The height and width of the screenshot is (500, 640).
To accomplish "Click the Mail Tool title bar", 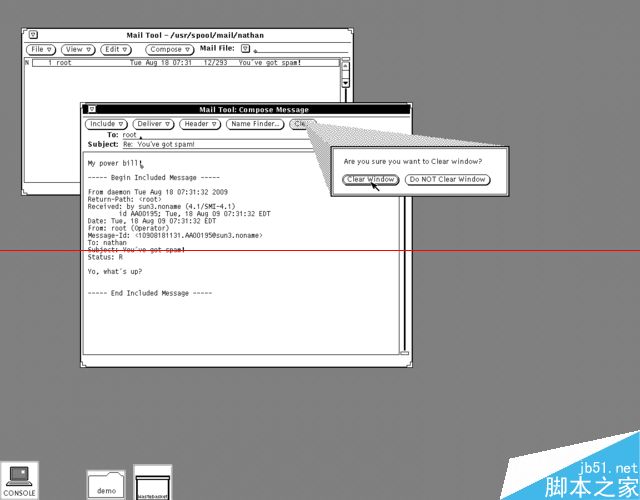I will (x=195, y=35).
